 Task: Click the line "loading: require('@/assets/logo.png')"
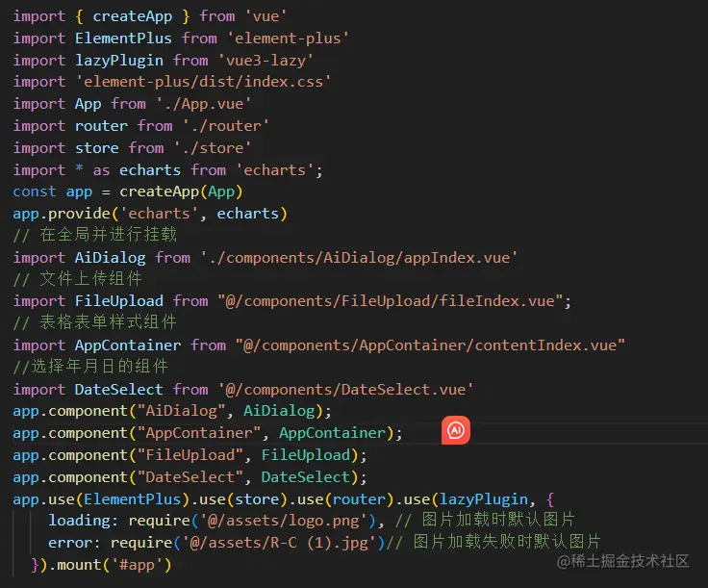pos(312,521)
